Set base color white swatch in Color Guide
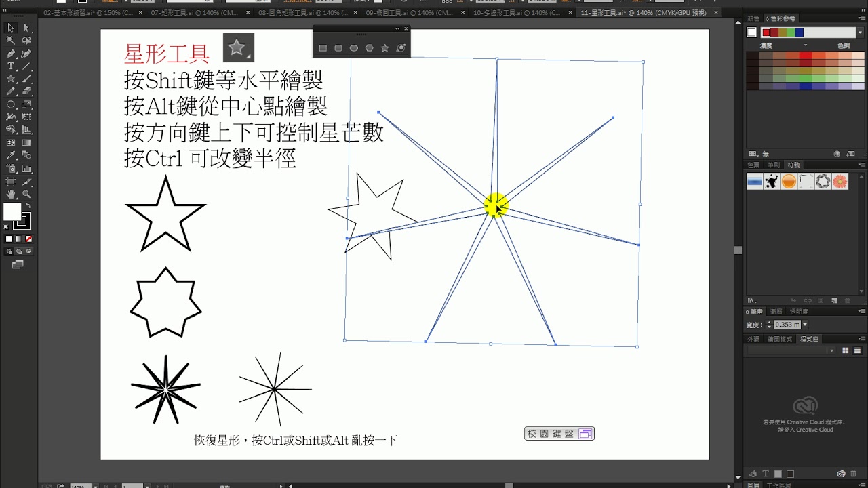 [x=751, y=33]
